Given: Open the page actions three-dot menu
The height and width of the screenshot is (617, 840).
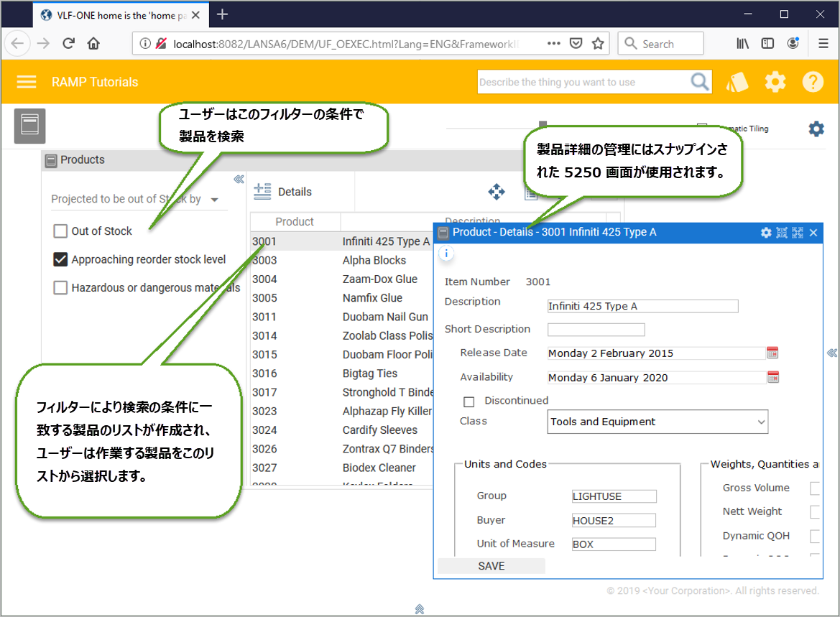Looking at the screenshot, I should [554, 43].
